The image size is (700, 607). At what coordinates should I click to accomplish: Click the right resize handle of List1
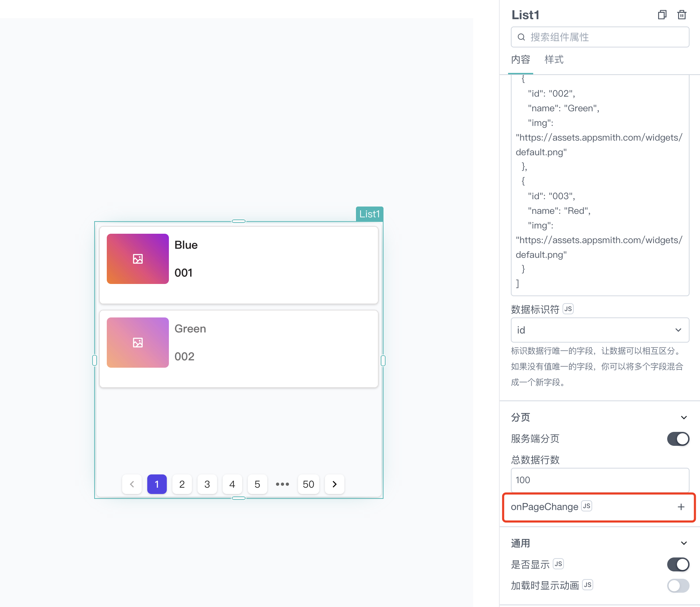[383, 360]
